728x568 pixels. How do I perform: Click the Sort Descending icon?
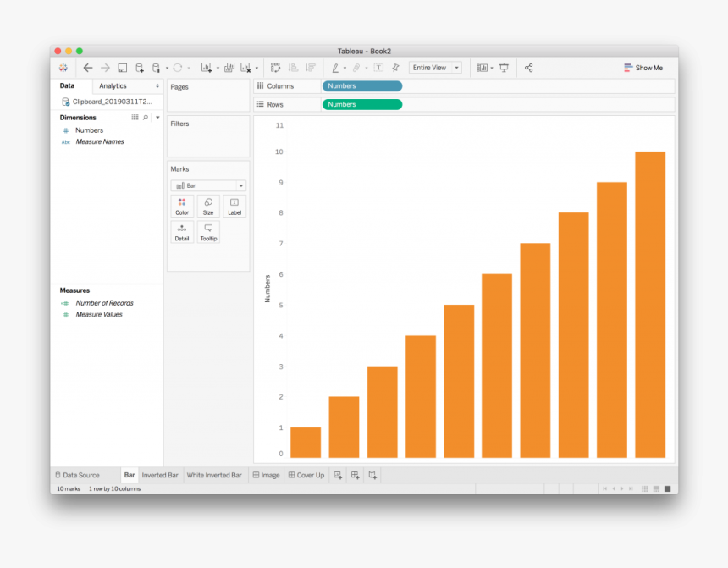coord(311,68)
